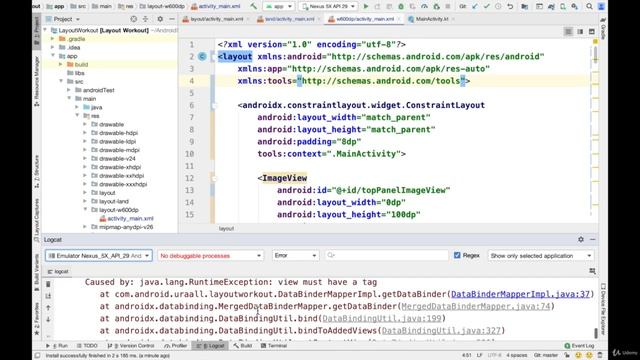The height and width of the screenshot is (360, 640).
Task: Click the scroll-to-end icon in logcat sidebar
Action: coord(48,296)
